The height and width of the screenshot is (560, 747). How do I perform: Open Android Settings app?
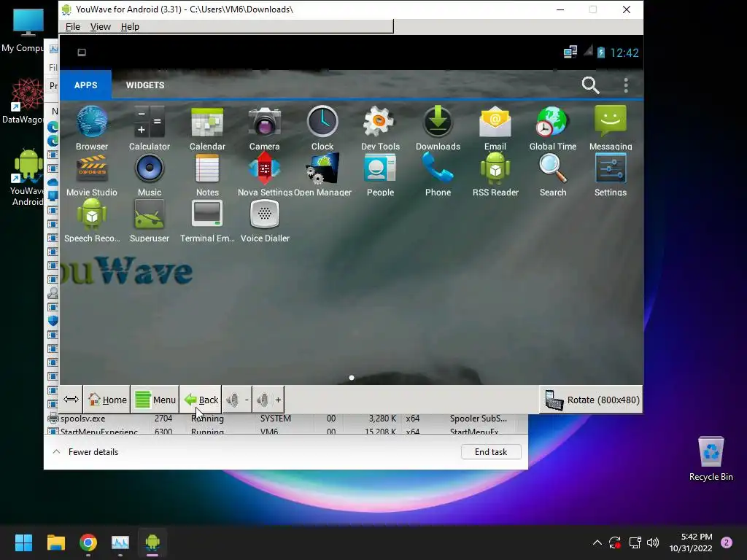(x=611, y=174)
